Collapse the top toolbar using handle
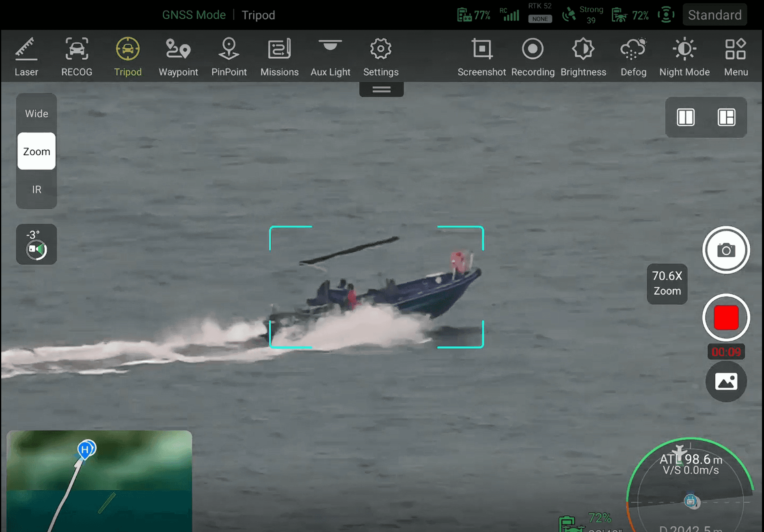 coord(381,89)
